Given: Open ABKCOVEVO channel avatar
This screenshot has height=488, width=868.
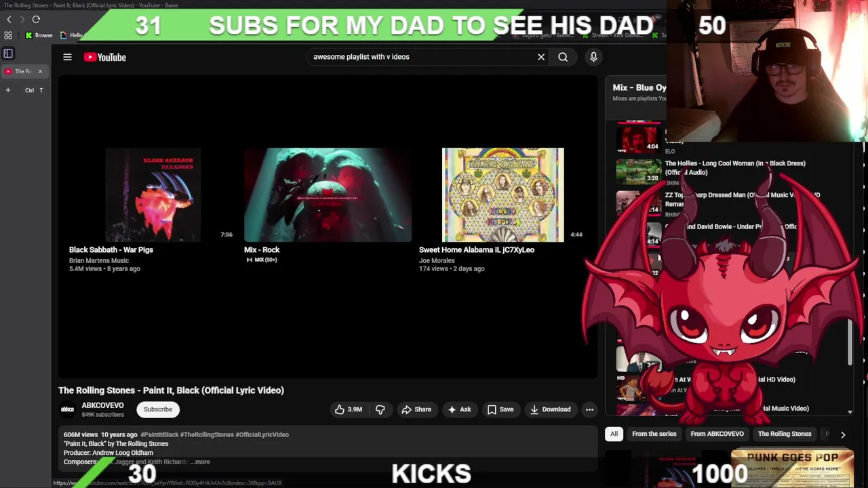Looking at the screenshot, I should point(67,409).
